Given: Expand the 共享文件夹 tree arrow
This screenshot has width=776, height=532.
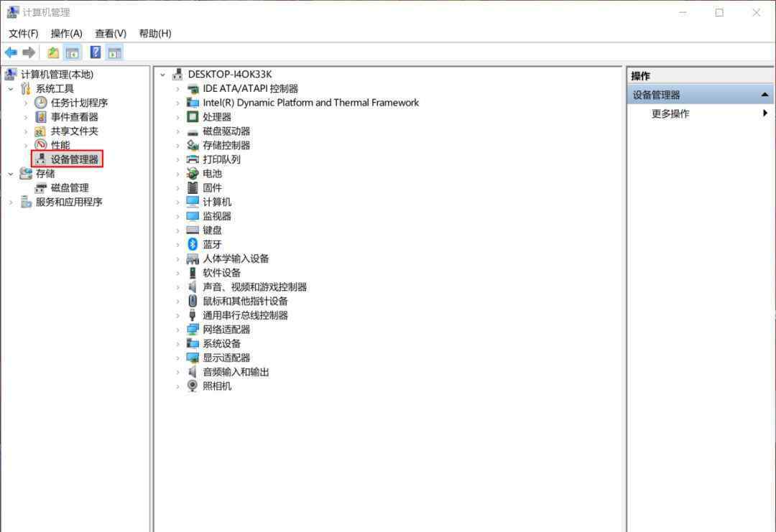Looking at the screenshot, I should tap(26, 131).
